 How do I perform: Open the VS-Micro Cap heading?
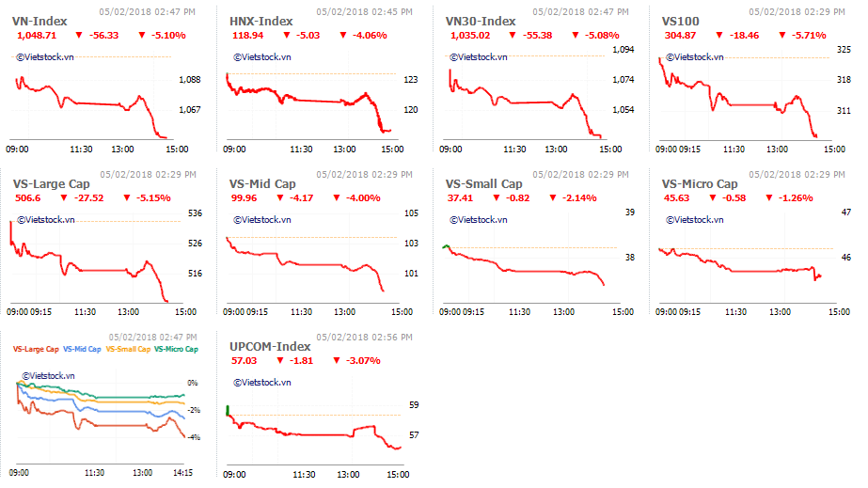tap(700, 184)
